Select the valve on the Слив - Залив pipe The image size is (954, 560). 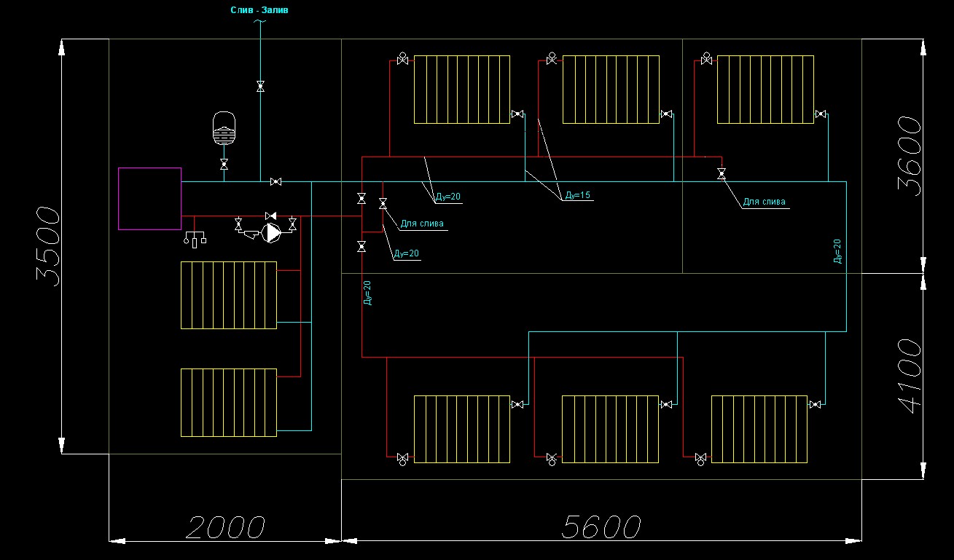260,87
